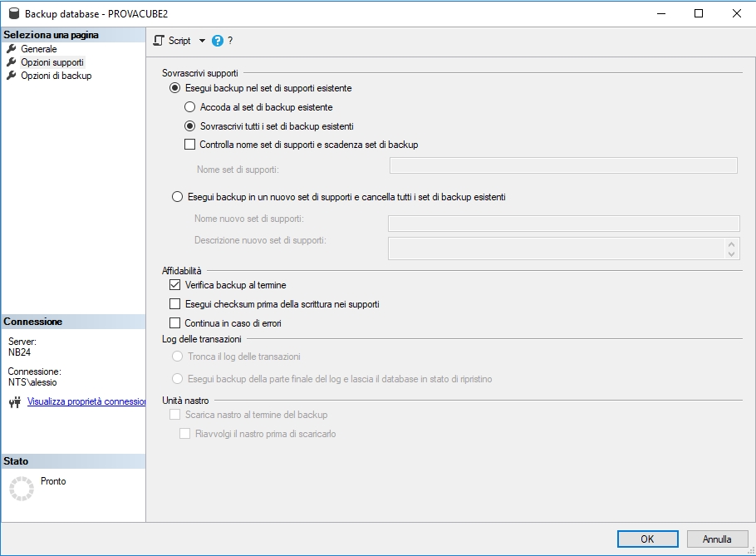756x556 pixels.
Task: Enable Esegui checksum prima della scrittura
Action: tap(175, 304)
